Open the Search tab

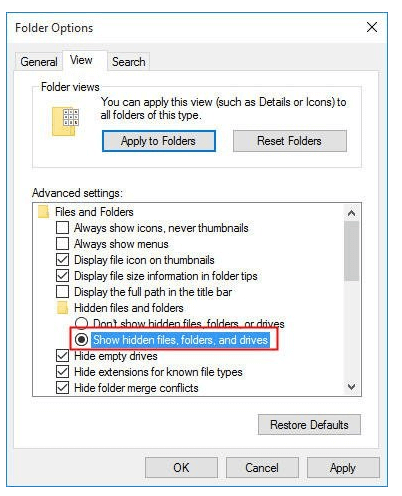point(129,62)
